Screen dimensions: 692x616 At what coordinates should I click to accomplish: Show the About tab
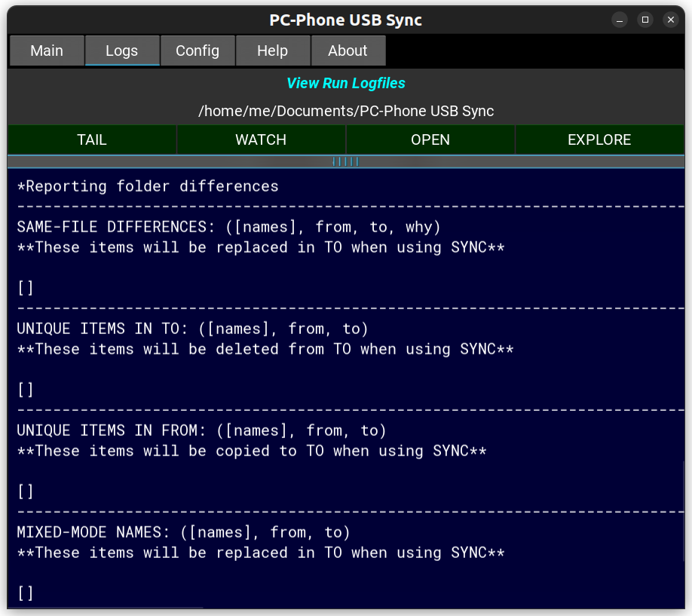coord(348,51)
